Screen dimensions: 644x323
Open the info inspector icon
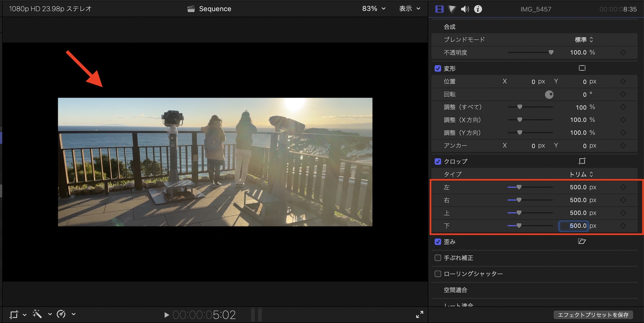[478, 9]
